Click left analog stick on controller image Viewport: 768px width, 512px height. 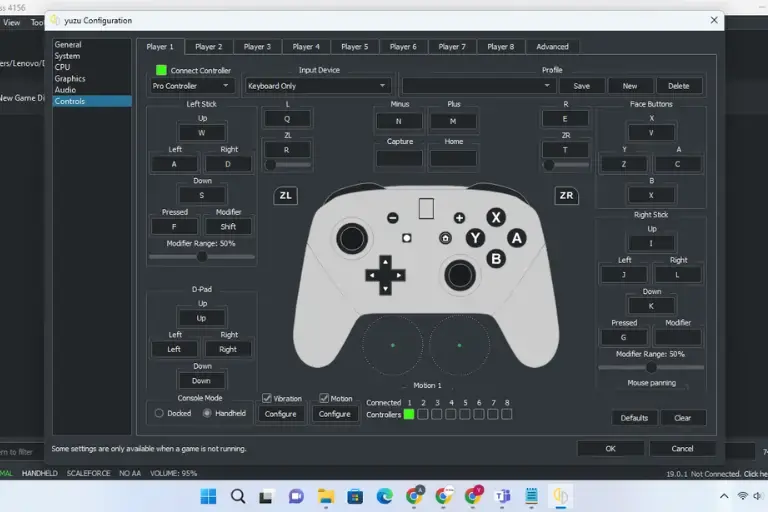click(352, 239)
